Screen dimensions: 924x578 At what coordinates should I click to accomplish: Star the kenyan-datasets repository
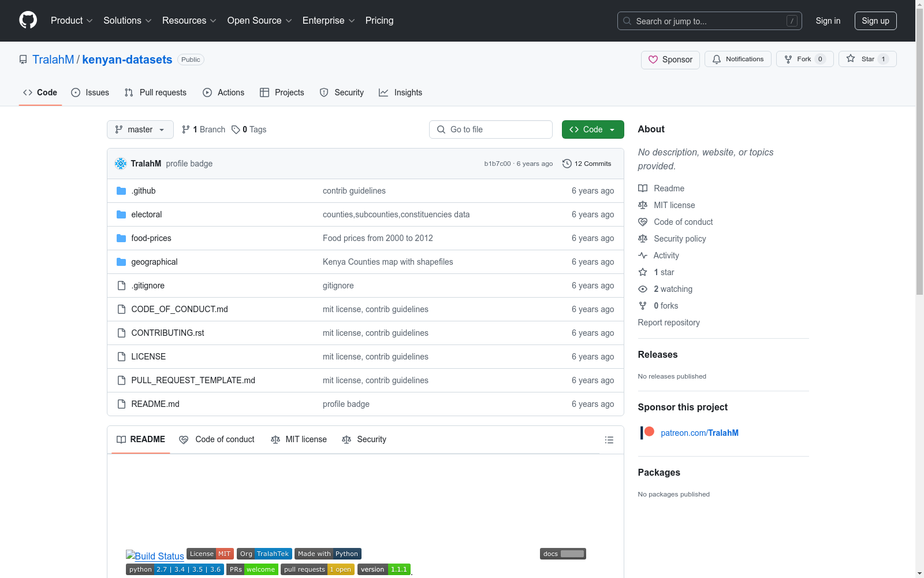click(x=867, y=59)
